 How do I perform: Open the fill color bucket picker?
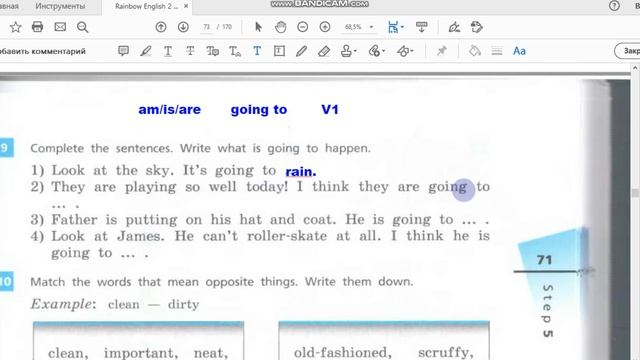474,51
